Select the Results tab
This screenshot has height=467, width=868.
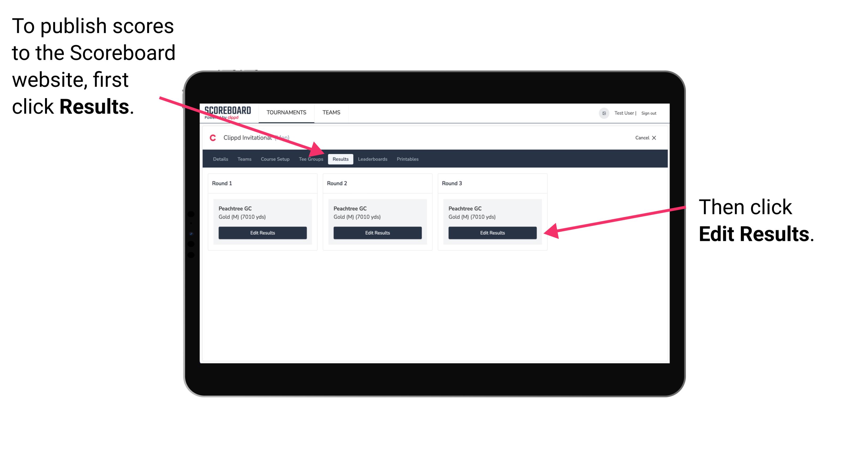[x=340, y=159]
